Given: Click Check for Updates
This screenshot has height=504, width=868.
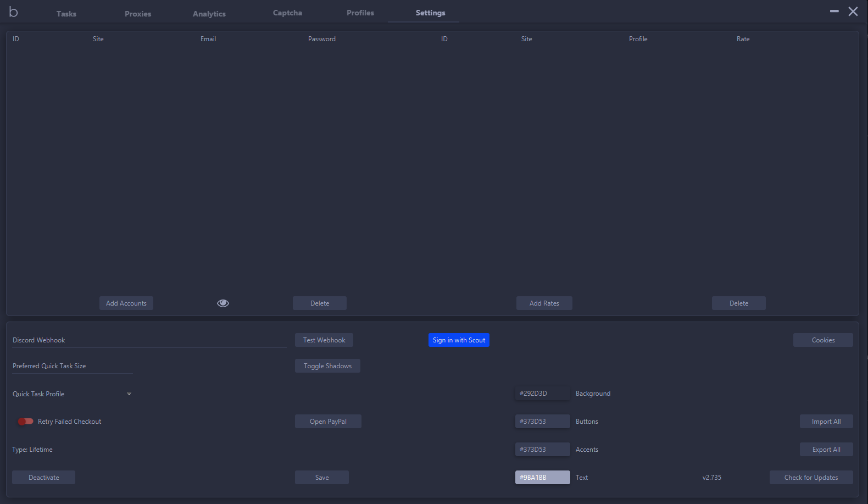Looking at the screenshot, I should point(811,478).
